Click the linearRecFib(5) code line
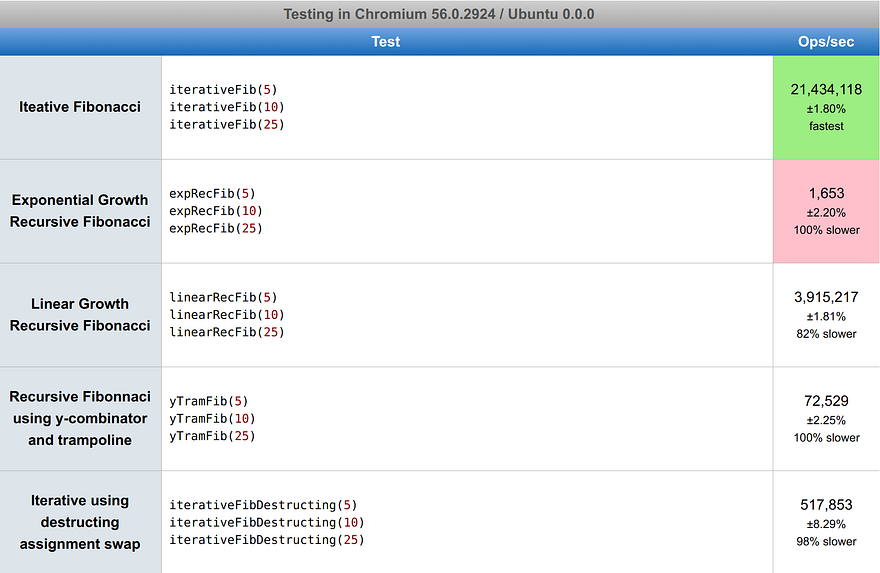Screen dimensions: 880x573 click(x=223, y=297)
